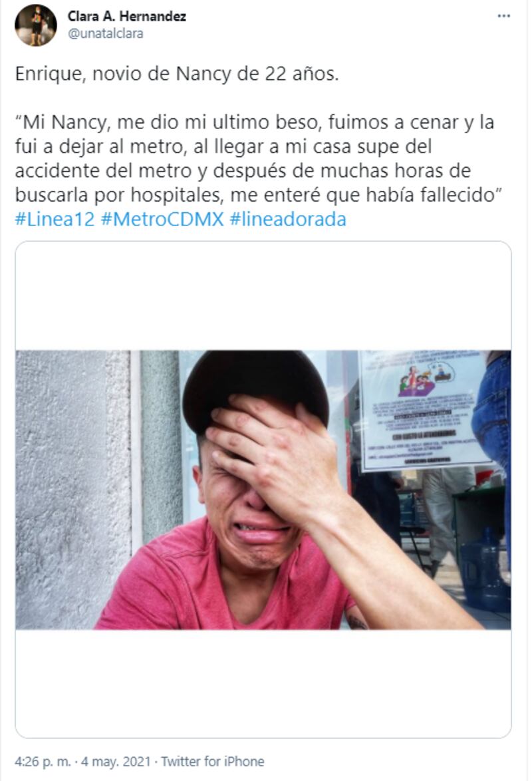Open the Twitter for iPhone source label
Viewport: 532px width, 781px height.
click(x=213, y=762)
